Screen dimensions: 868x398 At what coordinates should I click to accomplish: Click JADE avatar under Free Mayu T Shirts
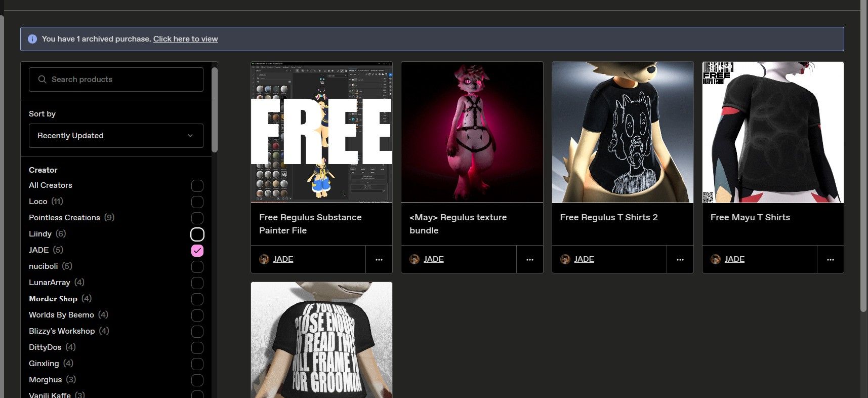(715, 259)
